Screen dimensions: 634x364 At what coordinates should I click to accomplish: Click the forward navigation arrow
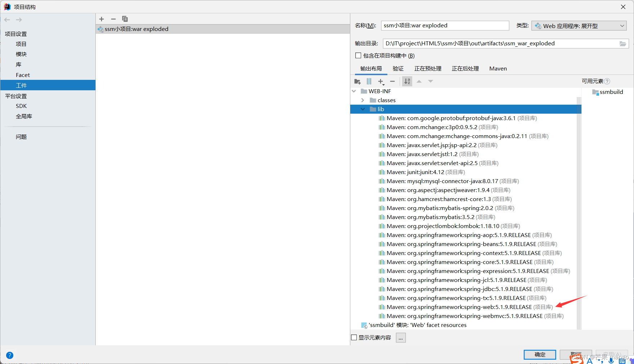pos(19,20)
